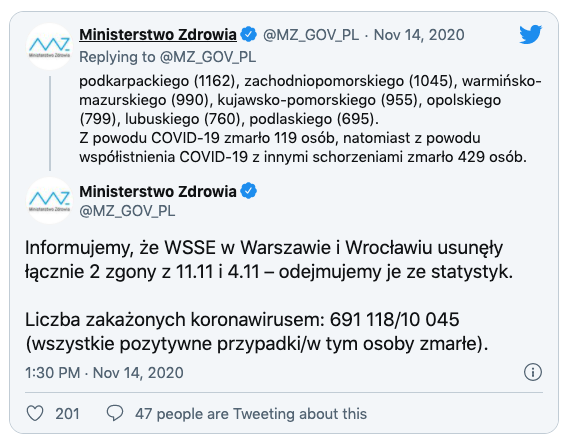The image size is (572, 441).
Task: Click main tweet text about WSSE Warszawie
Action: point(269,260)
